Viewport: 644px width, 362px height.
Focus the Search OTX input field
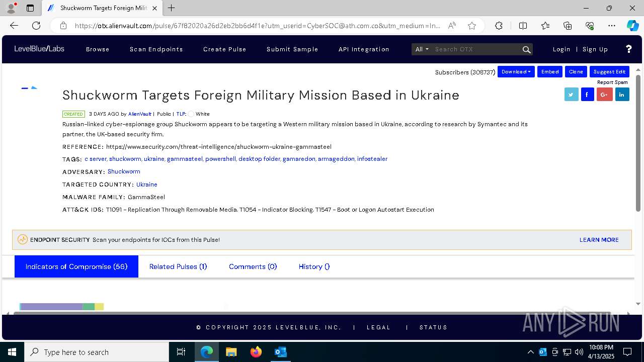point(476,49)
